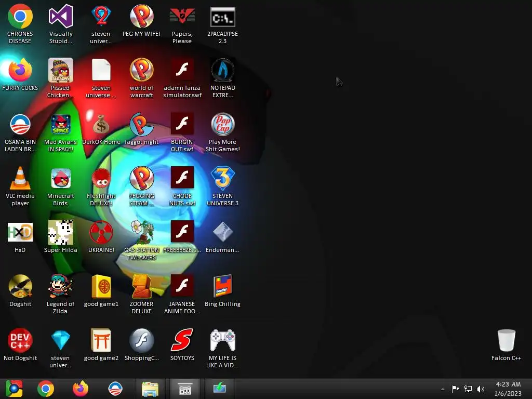Show hidden tray icons arrow
532x399 pixels.
click(443, 389)
